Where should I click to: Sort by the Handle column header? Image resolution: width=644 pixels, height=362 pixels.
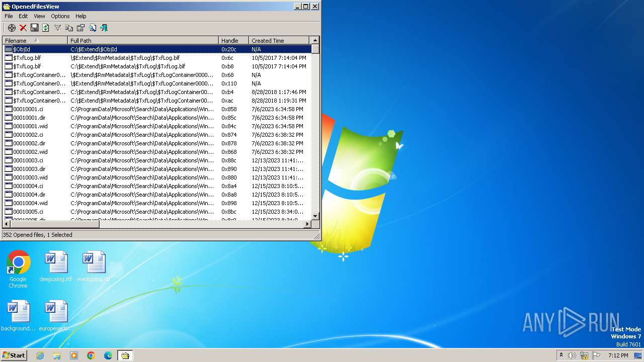tap(234, 40)
